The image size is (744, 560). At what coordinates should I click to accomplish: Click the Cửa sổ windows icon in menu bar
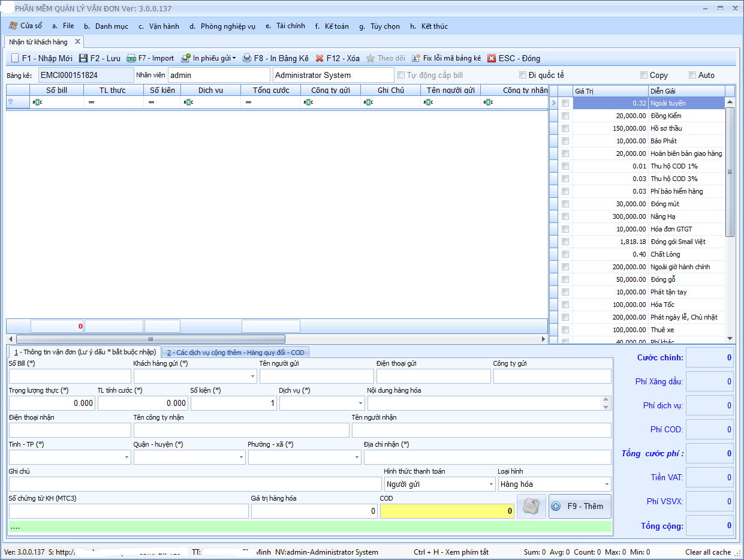click(x=13, y=26)
